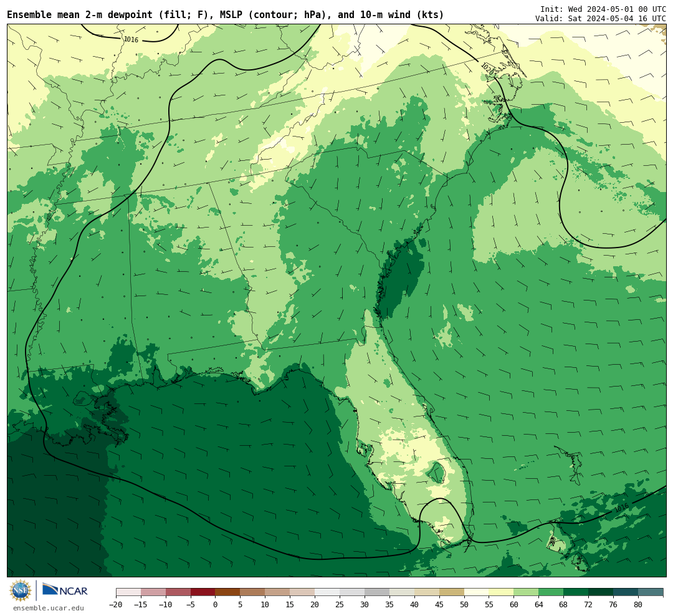Screen dimensions: 673x616
Task: Click the 1016 contour label near the top-left isobar
Action: click(131, 39)
